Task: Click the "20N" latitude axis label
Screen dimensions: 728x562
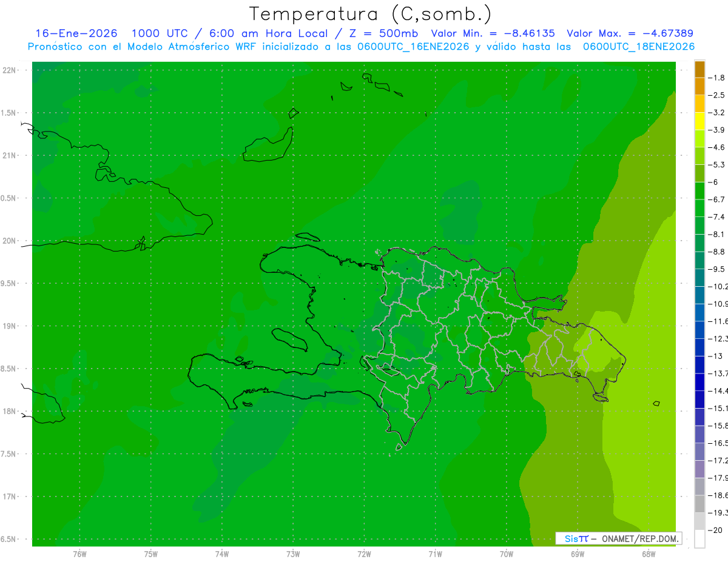Action: pos(9,241)
